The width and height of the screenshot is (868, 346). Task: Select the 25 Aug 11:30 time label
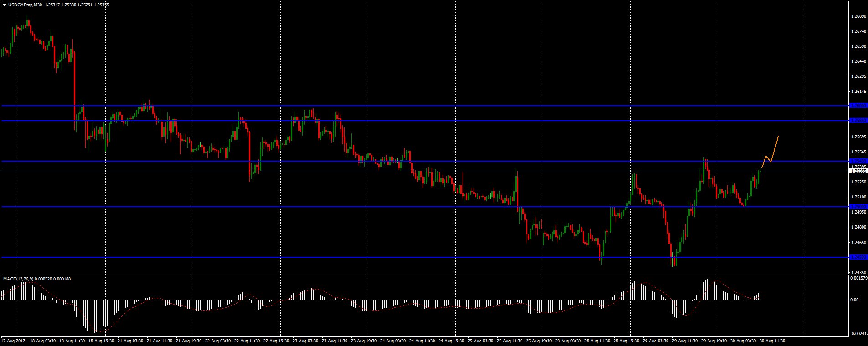[x=509, y=341]
